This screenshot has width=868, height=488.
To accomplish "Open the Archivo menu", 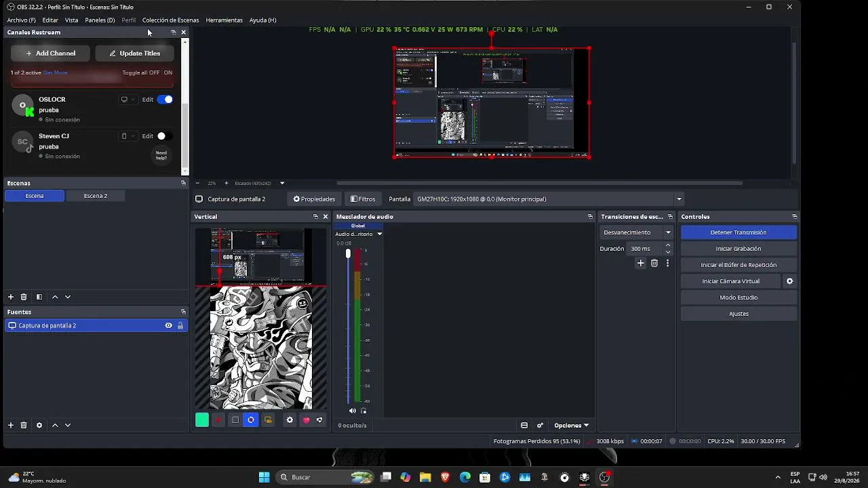I will (x=21, y=20).
